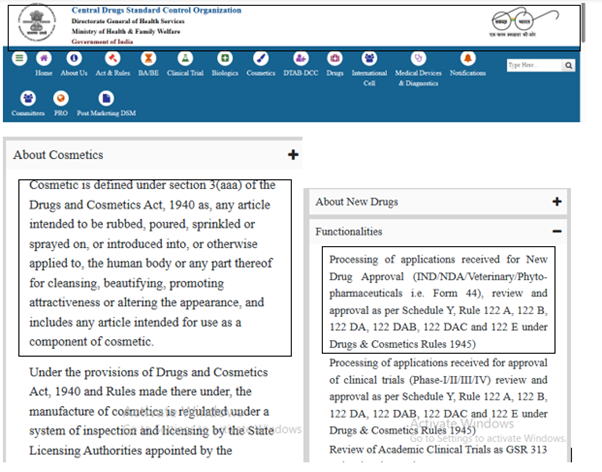Click the 'New Drug Approval' processing item
Screen dimensions: 602x472
coord(438,301)
